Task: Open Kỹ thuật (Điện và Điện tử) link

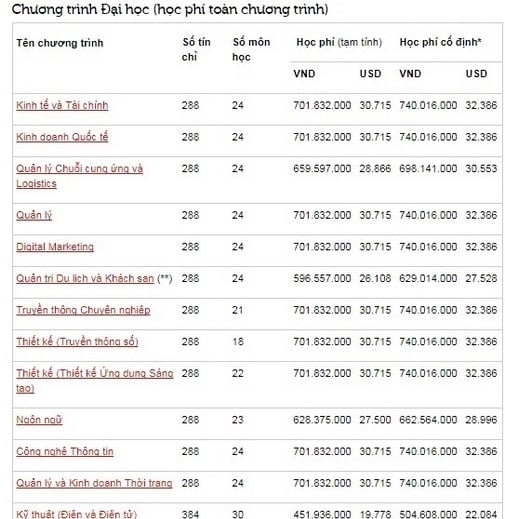Action: pos(76,514)
